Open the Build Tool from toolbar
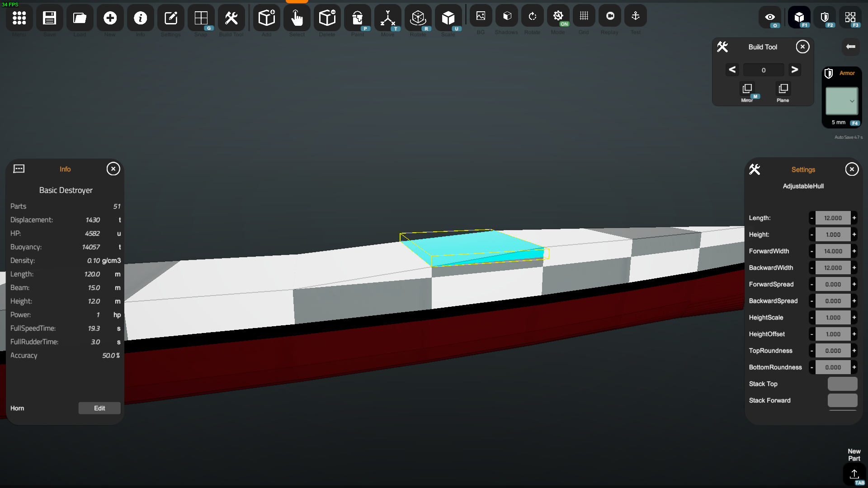Viewport: 868px width, 488px height. [x=231, y=18]
